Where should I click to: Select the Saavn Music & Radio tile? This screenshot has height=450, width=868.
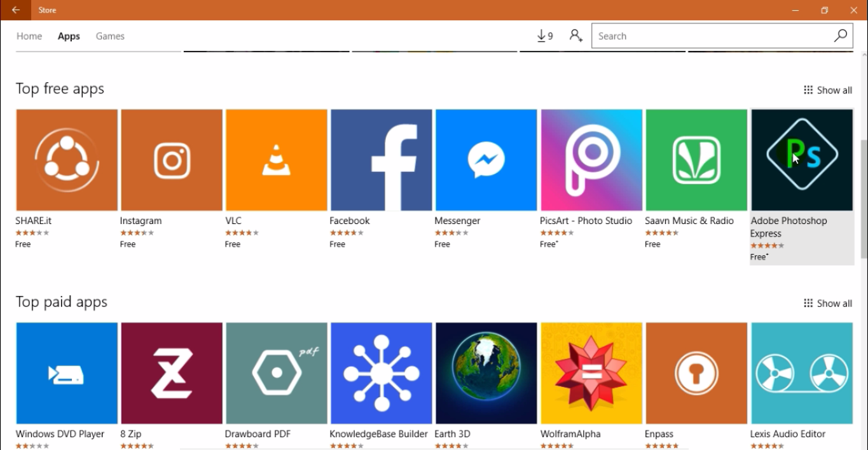coord(696,160)
